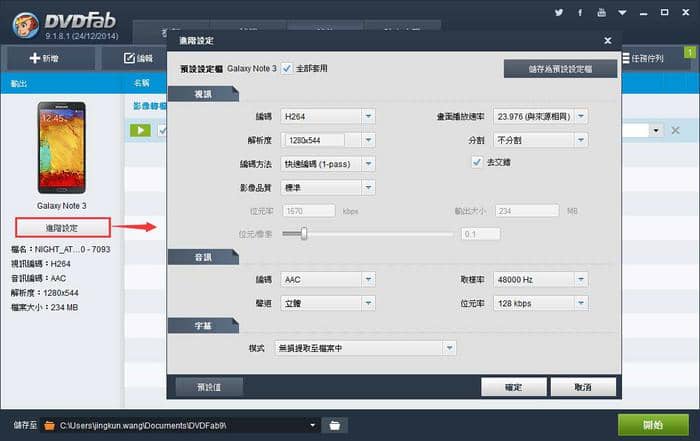Viewport: 700px width, 441px height.
Task: Toggle the 全部套用 apply-to-all checkbox
Action: (x=287, y=69)
